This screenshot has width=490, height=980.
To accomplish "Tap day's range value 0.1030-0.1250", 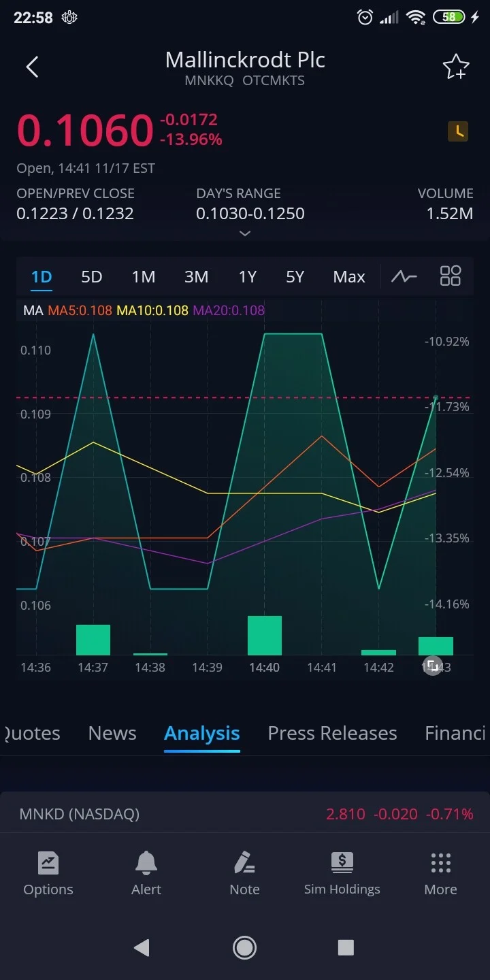I will tap(250, 214).
